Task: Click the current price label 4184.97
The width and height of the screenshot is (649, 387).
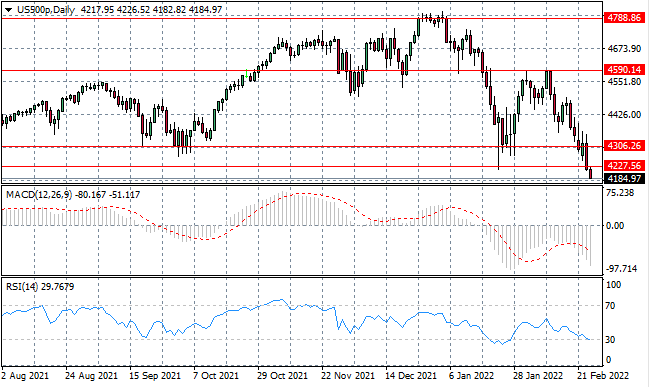Action: click(x=624, y=179)
